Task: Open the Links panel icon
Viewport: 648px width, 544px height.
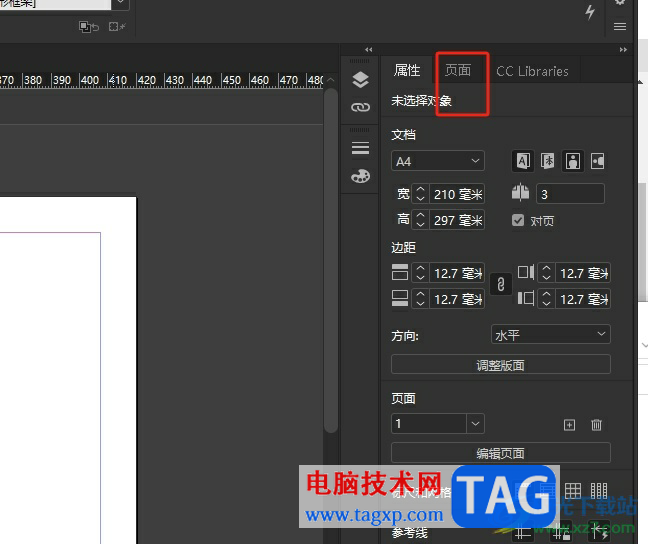Action: pyautogui.click(x=360, y=107)
